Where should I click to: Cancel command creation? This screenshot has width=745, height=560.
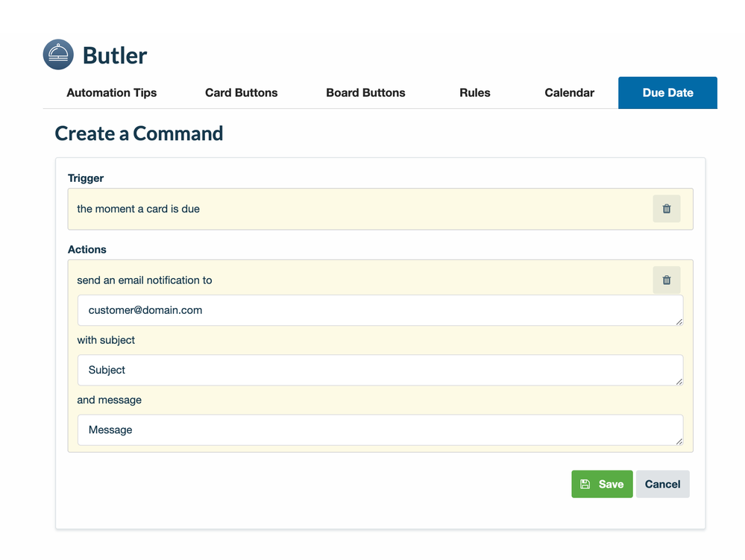click(x=663, y=484)
